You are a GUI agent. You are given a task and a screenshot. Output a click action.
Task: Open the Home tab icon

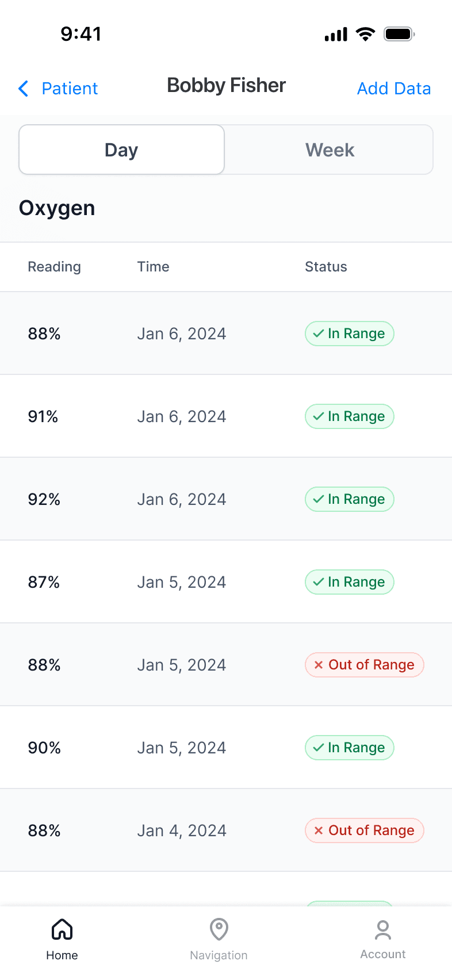point(62,929)
